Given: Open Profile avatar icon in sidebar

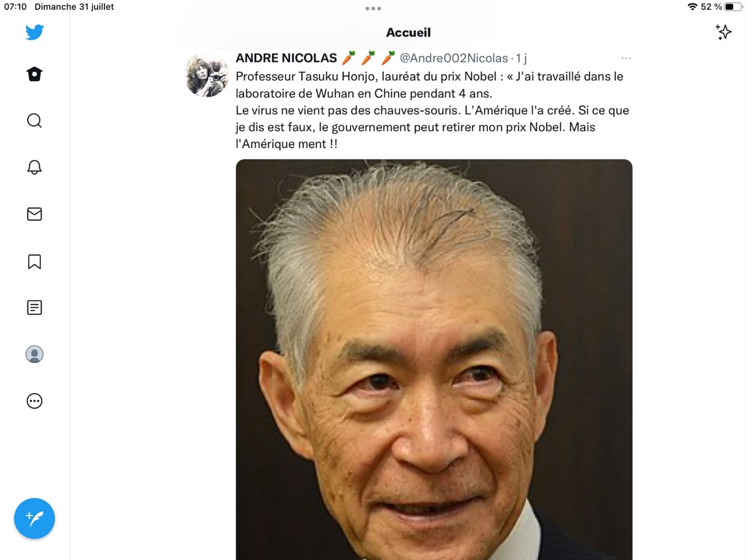Looking at the screenshot, I should [34, 354].
